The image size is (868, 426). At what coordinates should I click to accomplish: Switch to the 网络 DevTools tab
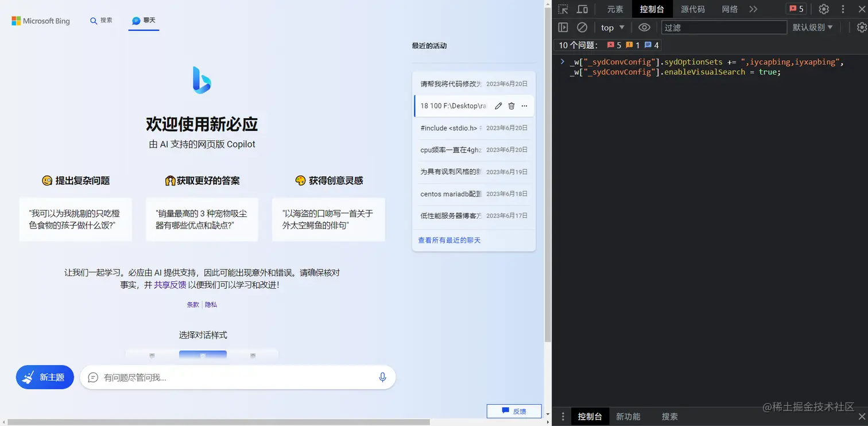730,9
